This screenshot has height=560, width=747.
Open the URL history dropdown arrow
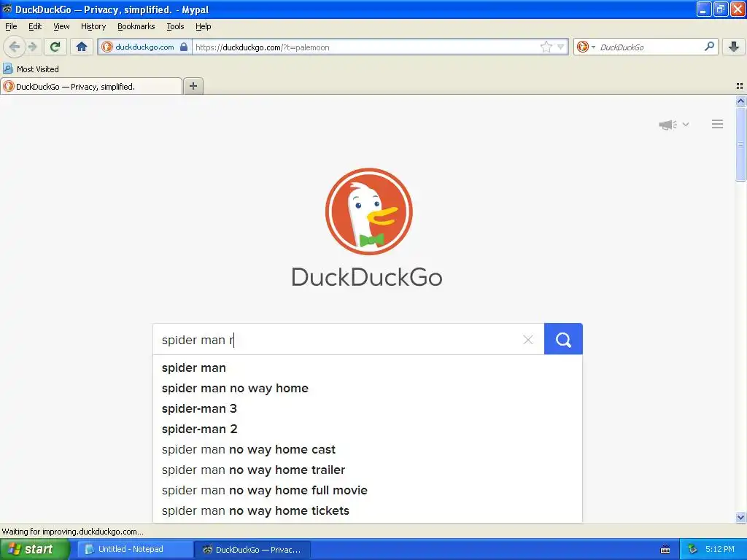pyautogui.click(x=561, y=47)
